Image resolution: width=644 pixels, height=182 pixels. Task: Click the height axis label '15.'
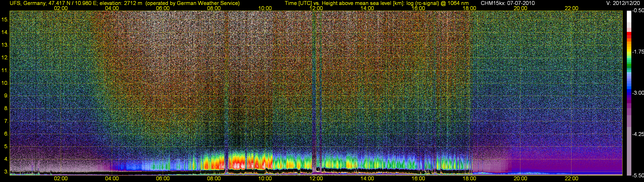click(x=5, y=19)
